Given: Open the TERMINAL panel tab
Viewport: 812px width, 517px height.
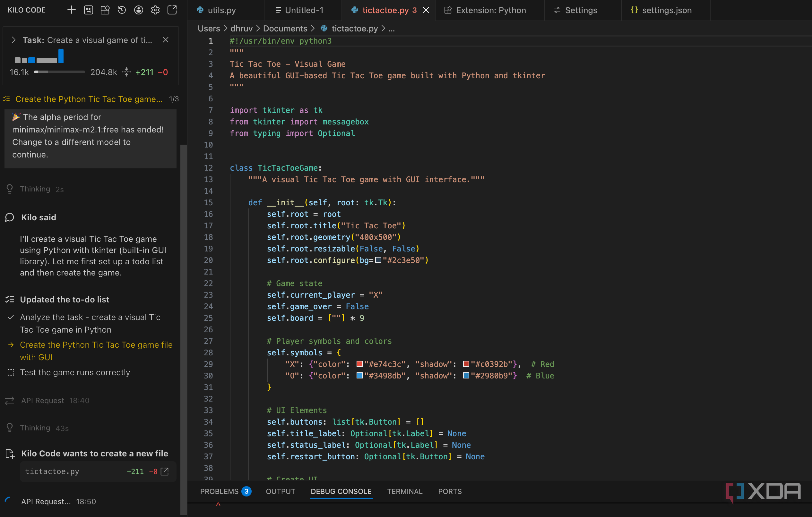Looking at the screenshot, I should [x=405, y=491].
